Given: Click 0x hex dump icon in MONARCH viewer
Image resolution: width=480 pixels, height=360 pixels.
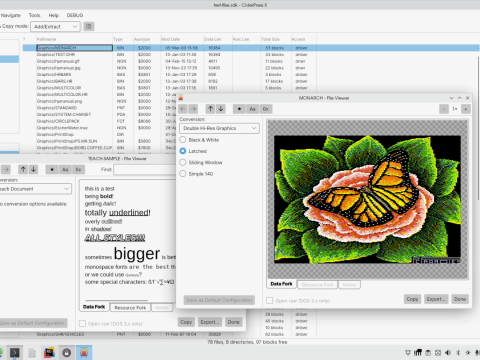Looking at the screenshot, I should pos(266,109).
